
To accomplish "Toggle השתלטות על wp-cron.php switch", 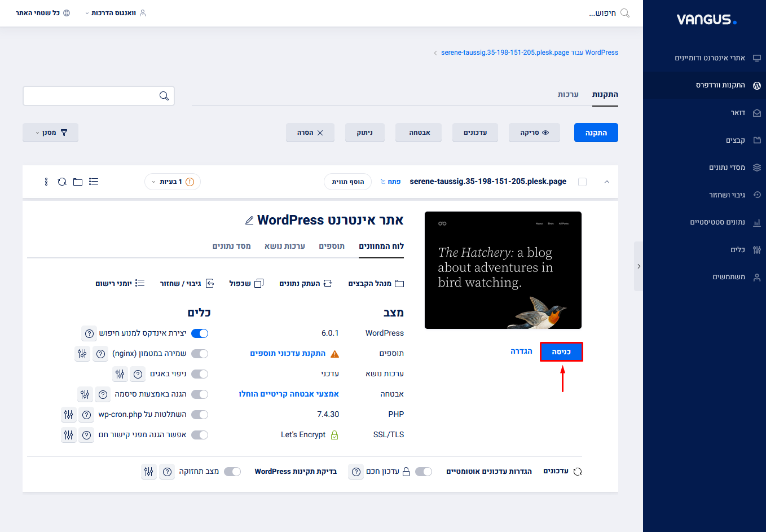I will click(x=200, y=415).
